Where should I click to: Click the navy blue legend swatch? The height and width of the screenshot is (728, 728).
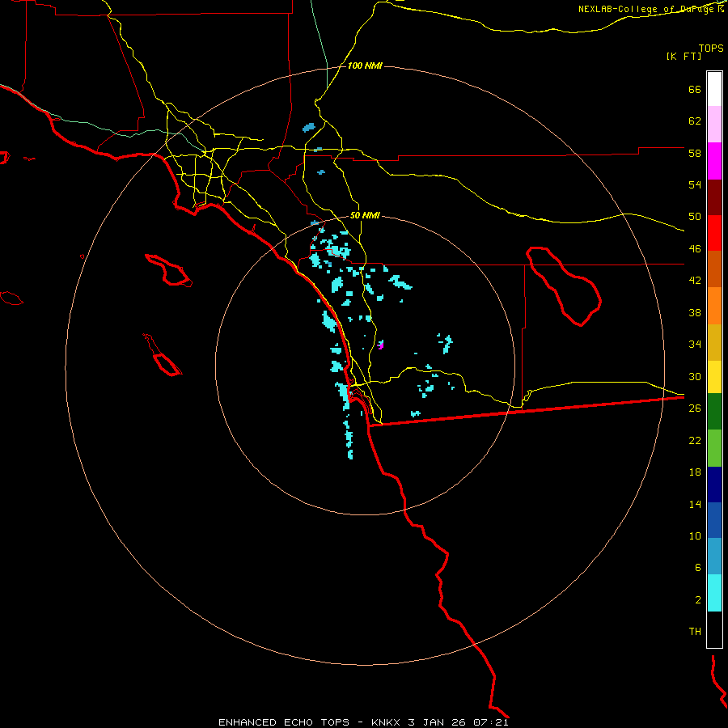coord(714,485)
